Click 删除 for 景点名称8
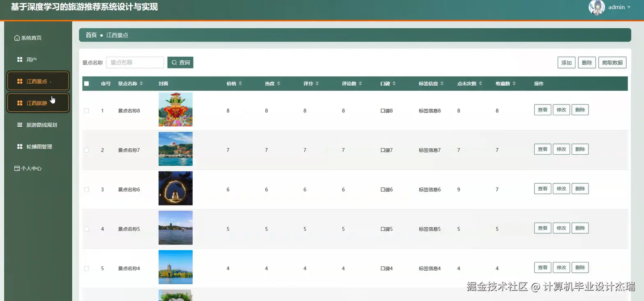The height and width of the screenshot is (301, 644). click(580, 110)
